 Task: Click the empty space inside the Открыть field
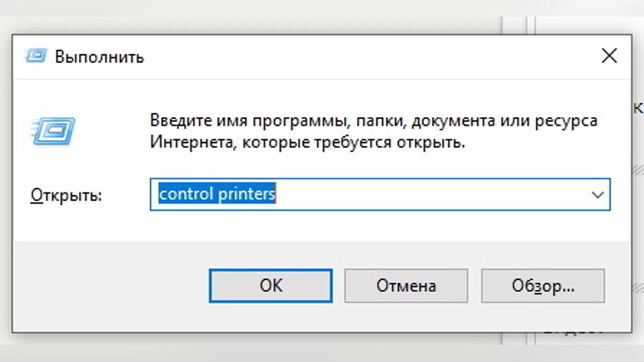[x=429, y=195]
